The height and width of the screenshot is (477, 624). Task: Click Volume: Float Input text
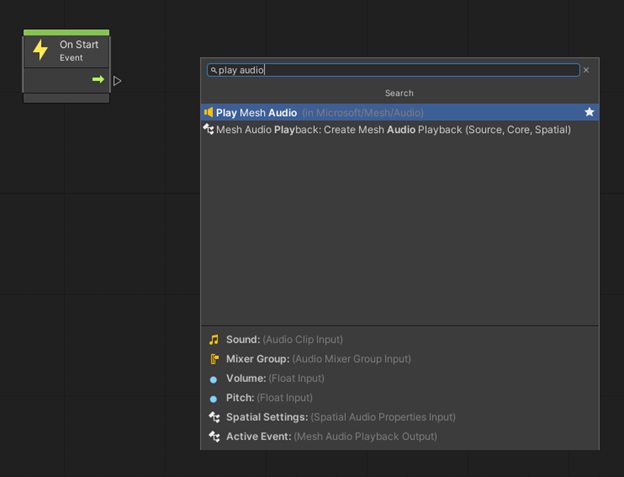275,378
